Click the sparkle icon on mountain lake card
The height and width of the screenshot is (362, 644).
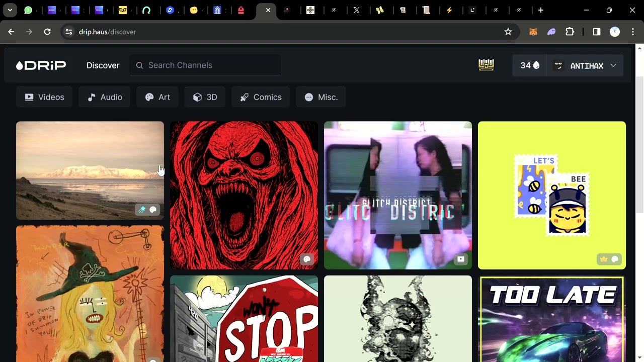pos(142,210)
